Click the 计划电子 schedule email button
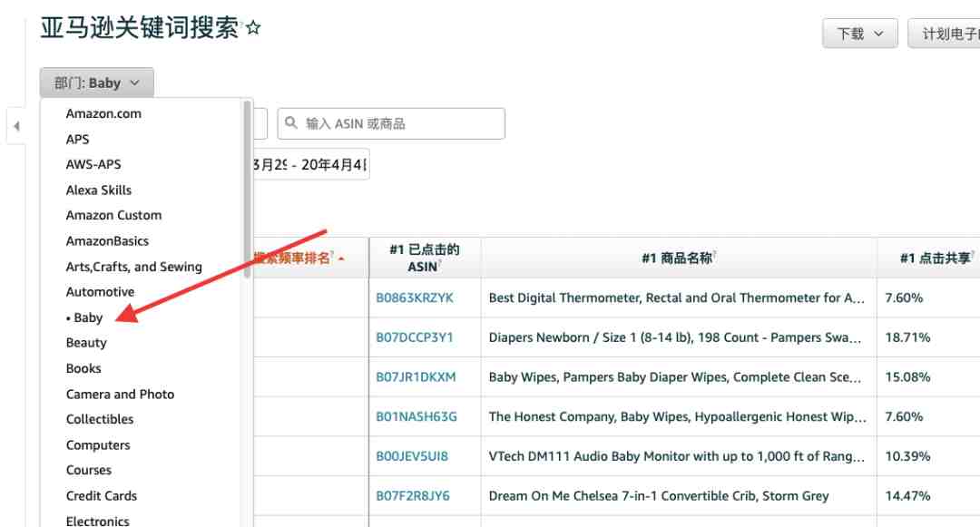 point(944,34)
